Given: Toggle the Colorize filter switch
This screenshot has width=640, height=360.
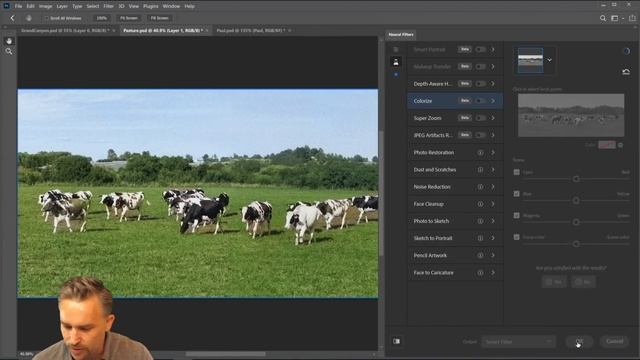Looking at the screenshot, I should pyautogui.click(x=481, y=101).
